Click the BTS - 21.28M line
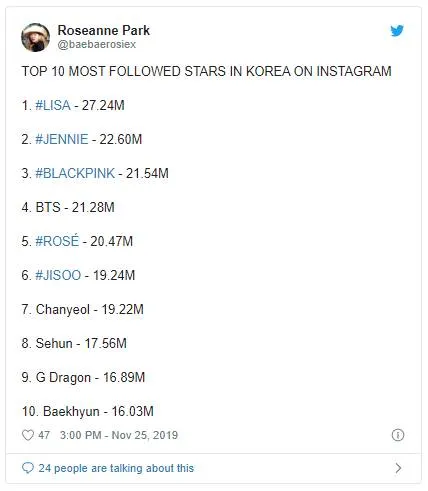 click(68, 207)
